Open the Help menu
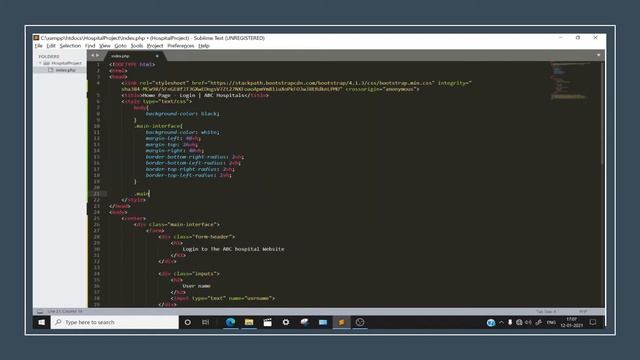This screenshot has height=360, width=640. [204, 46]
